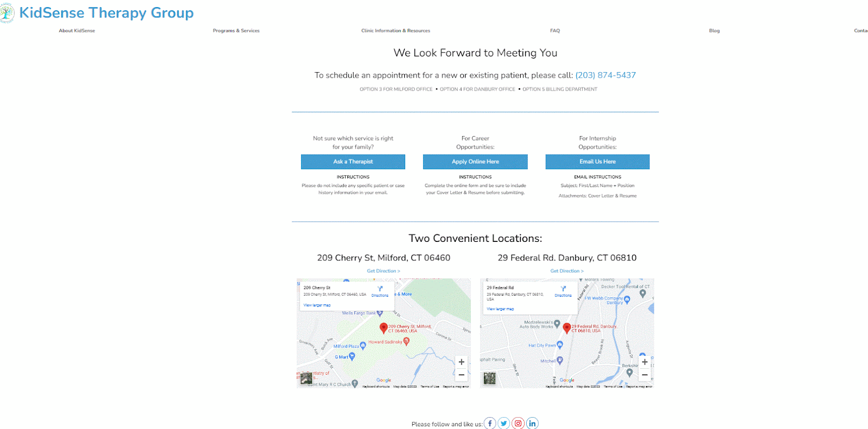This screenshot has height=429, width=868.
Task: Click Terms of Use on Danbury map
Action: (x=613, y=387)
